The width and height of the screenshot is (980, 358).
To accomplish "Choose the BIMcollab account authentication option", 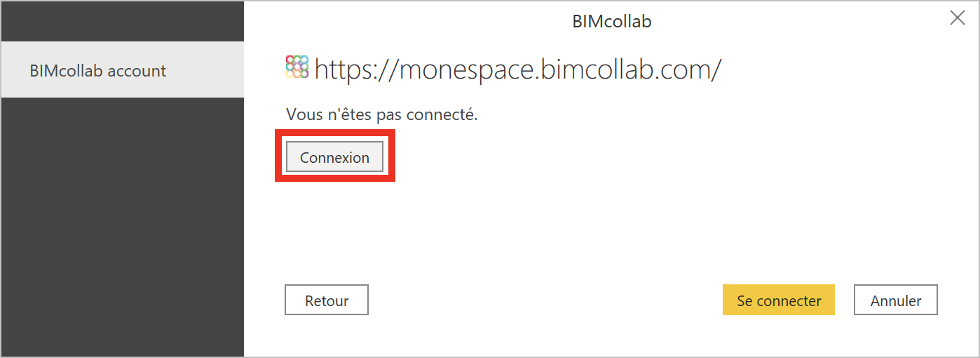I will (x=123, y=69).
